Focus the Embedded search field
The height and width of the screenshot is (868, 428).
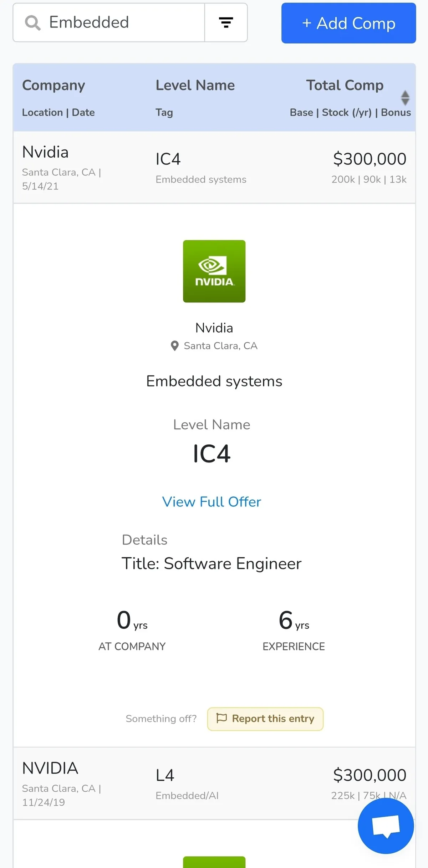121,23
